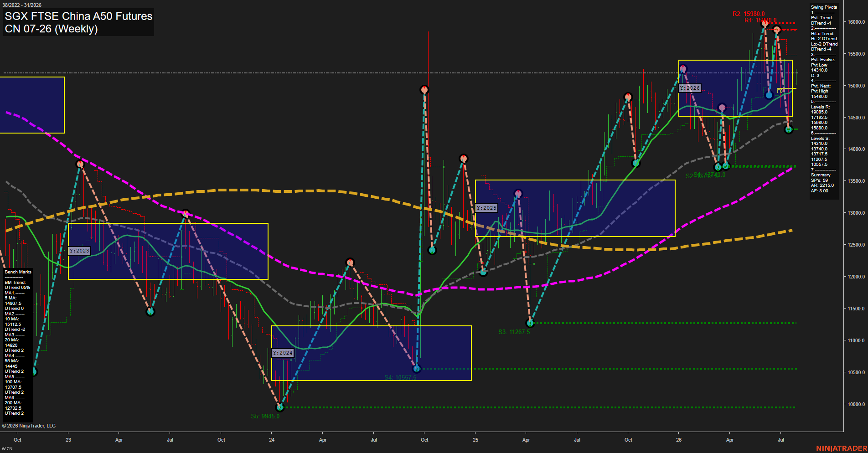Click the 20 MA: label in Bench Marks
The height and width of the screenshot is (453, 868).
pos(12,340)
